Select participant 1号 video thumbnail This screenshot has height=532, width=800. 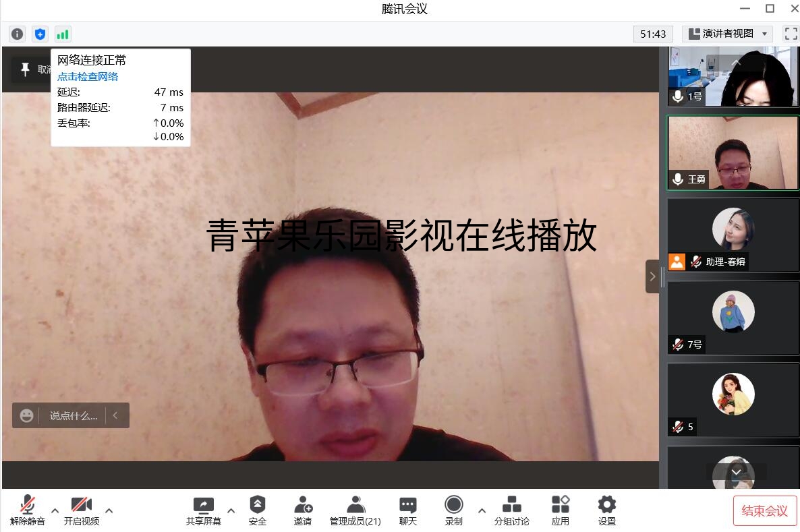point(733,76)
